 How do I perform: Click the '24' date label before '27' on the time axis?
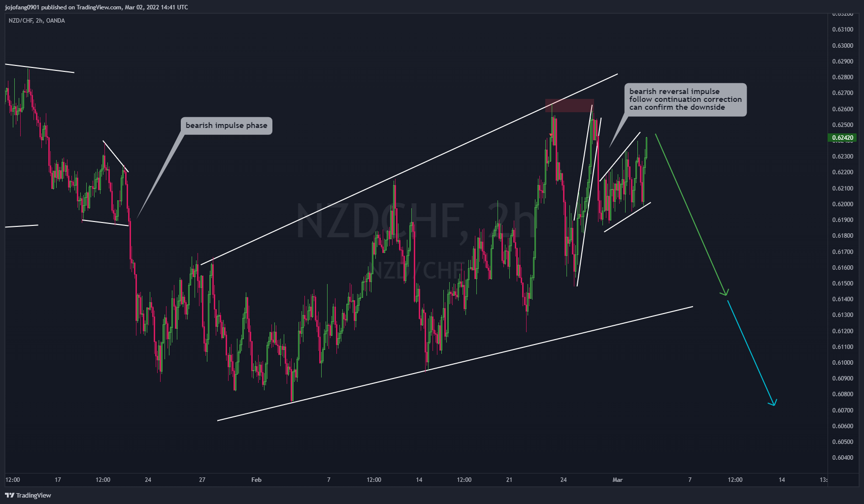148,480
